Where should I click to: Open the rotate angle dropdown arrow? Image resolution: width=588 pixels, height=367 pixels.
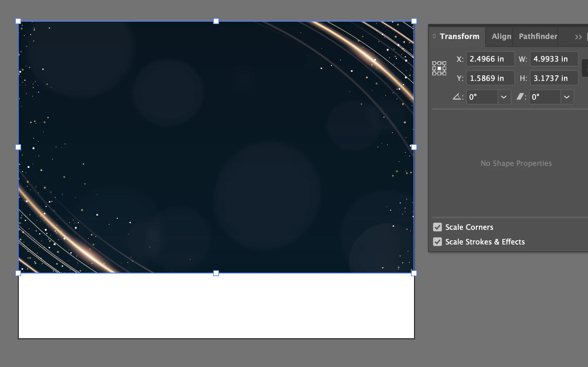[x=504, y=97]
